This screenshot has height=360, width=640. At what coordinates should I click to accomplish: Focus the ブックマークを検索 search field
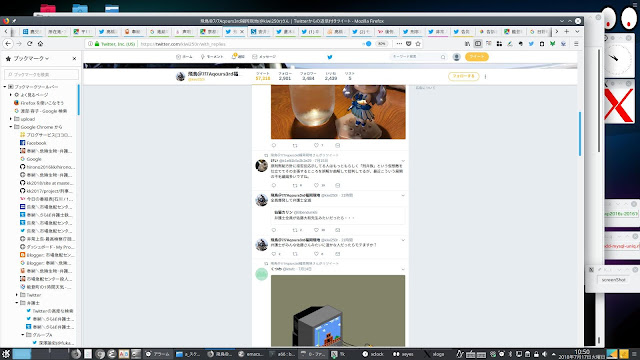[41, 74]
